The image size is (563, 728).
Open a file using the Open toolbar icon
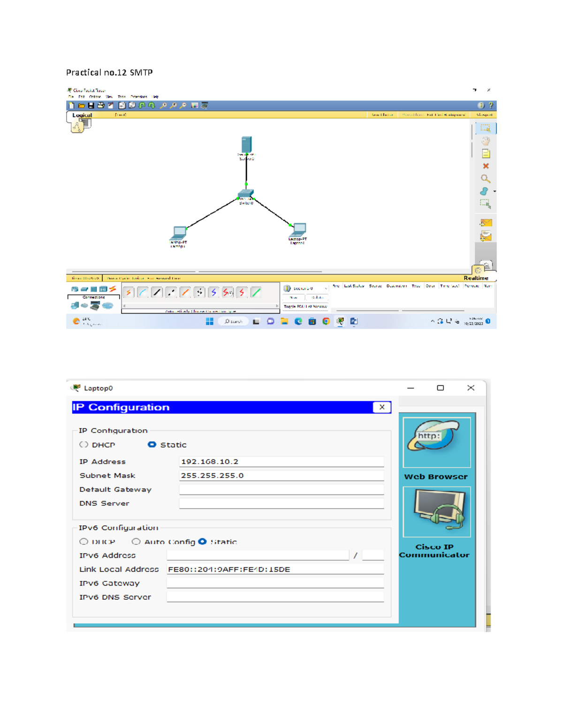pyautogui.click(x=81, y=105)
